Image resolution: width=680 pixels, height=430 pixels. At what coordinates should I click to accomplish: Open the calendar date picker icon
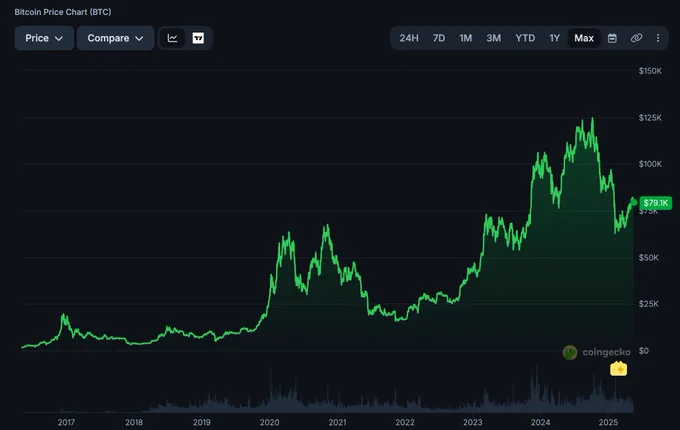(x=612, y=38)
